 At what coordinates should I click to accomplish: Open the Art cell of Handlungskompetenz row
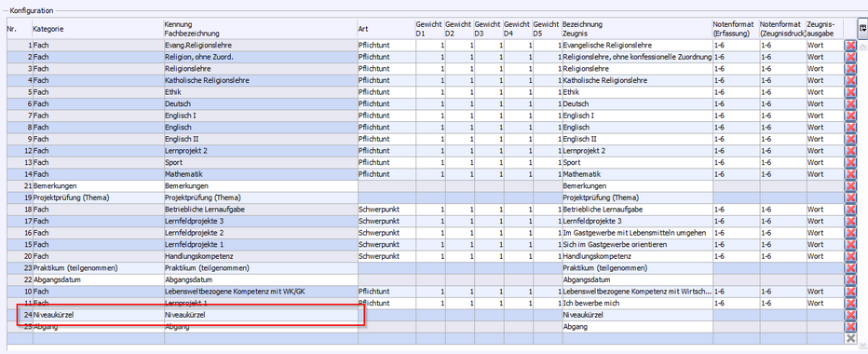click(386, 256)
